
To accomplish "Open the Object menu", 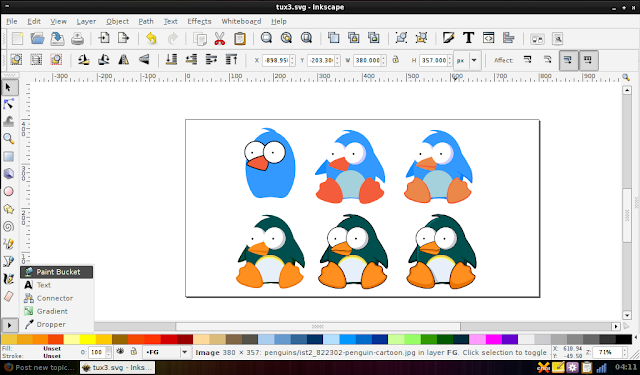I will (118, 21).
